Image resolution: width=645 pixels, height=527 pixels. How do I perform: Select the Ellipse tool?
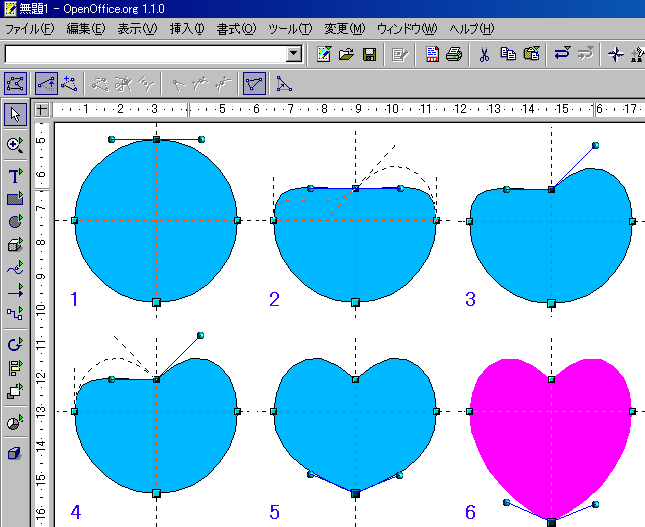(16, 222)
